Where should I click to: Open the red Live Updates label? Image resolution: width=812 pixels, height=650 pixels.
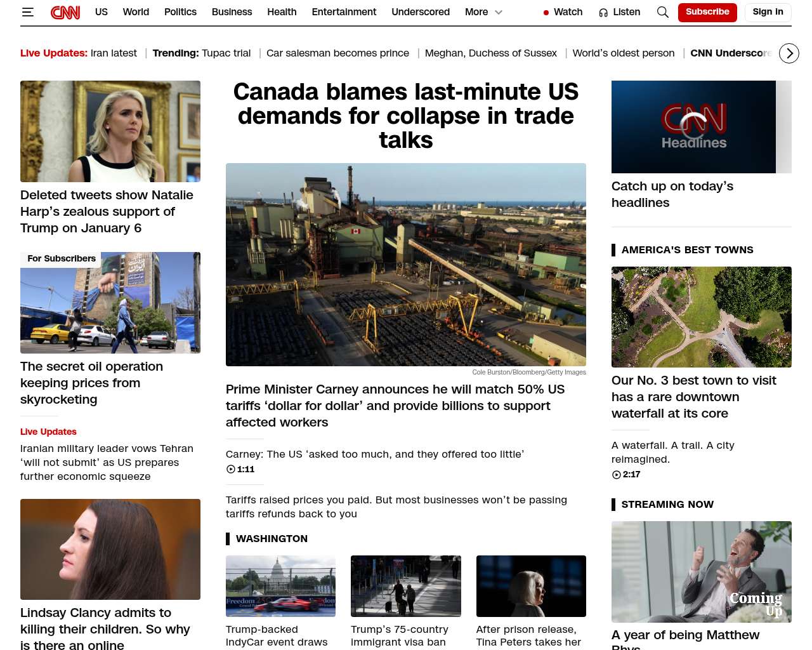click(48, 432)
